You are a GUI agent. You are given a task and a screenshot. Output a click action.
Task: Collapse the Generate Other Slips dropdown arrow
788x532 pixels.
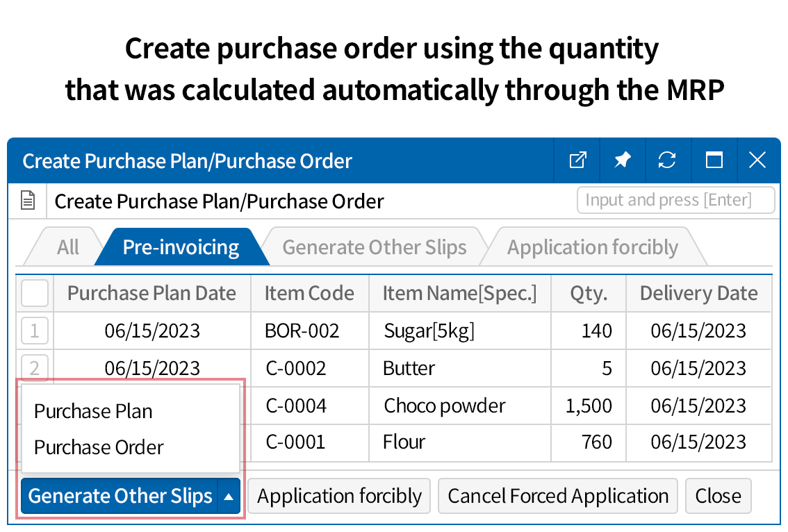coord(229,496)
